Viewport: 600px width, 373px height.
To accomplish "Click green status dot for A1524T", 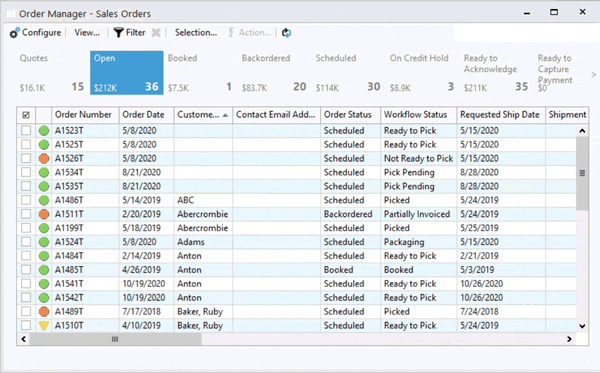I will (44, 242).
